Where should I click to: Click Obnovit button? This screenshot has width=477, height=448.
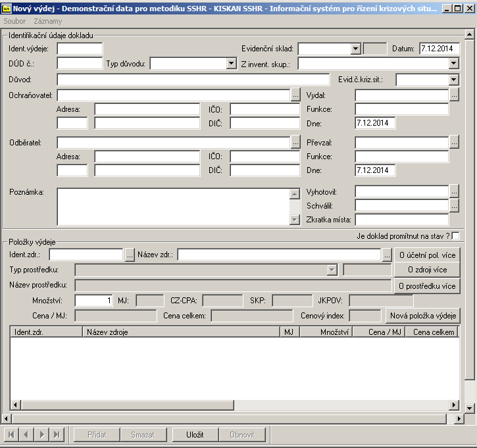click(242, 435)
